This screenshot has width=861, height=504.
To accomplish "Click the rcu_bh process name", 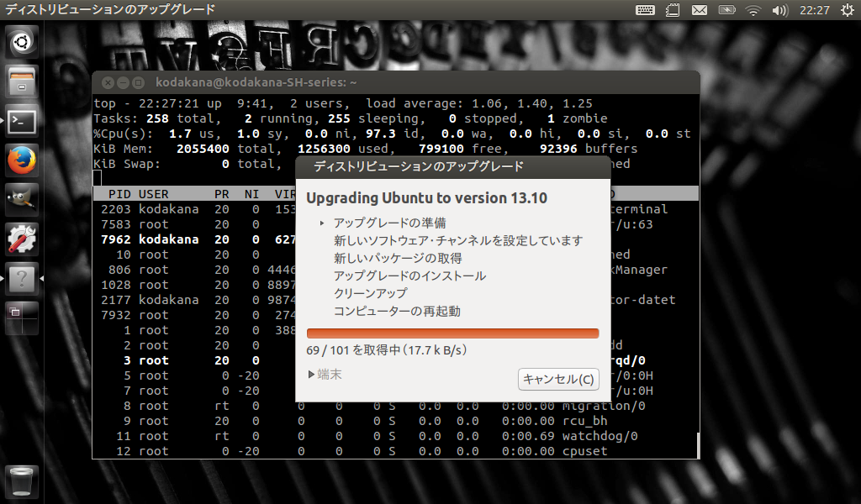I will 585,421.
